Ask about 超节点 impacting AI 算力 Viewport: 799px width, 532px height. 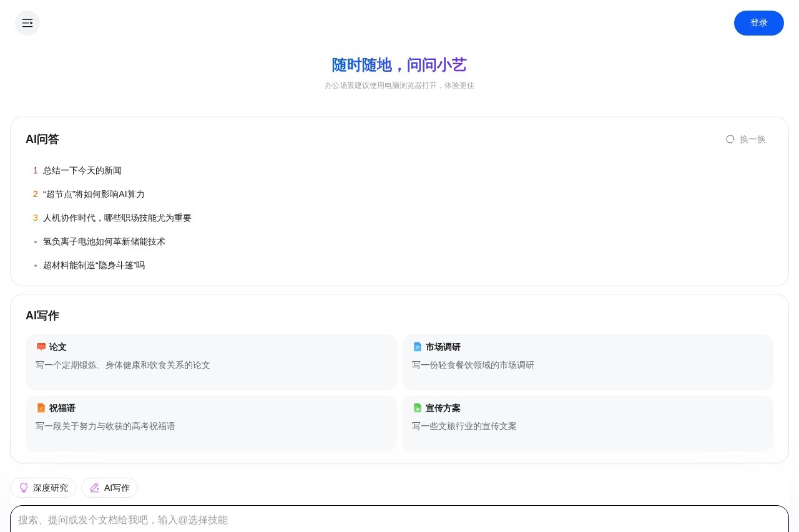coord(94,194)
